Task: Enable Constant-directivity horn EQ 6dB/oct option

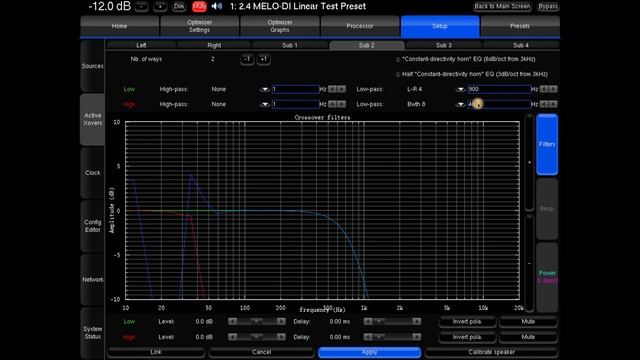Action: point(398,60)
